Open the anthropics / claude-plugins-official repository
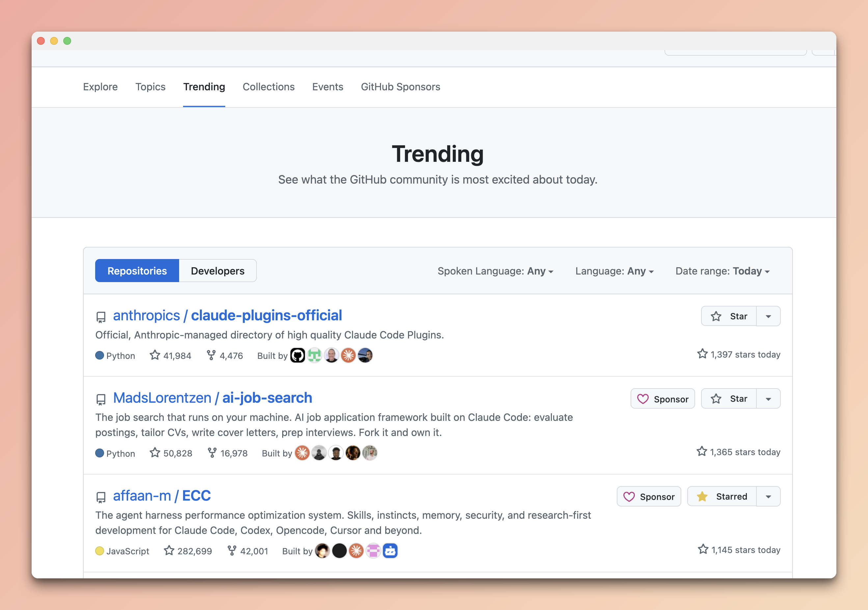This screenshot has height=610, width=868. pos(227,315)
